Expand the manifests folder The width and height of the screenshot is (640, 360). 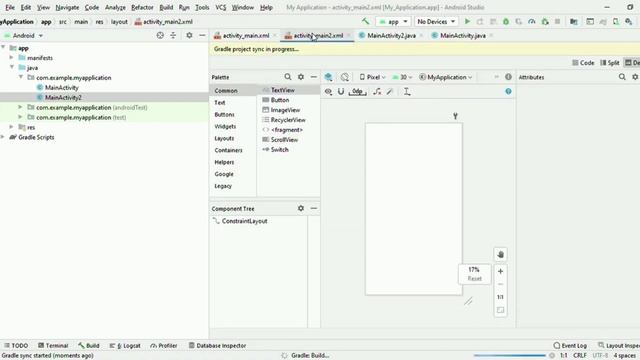(x=11, y=58)
